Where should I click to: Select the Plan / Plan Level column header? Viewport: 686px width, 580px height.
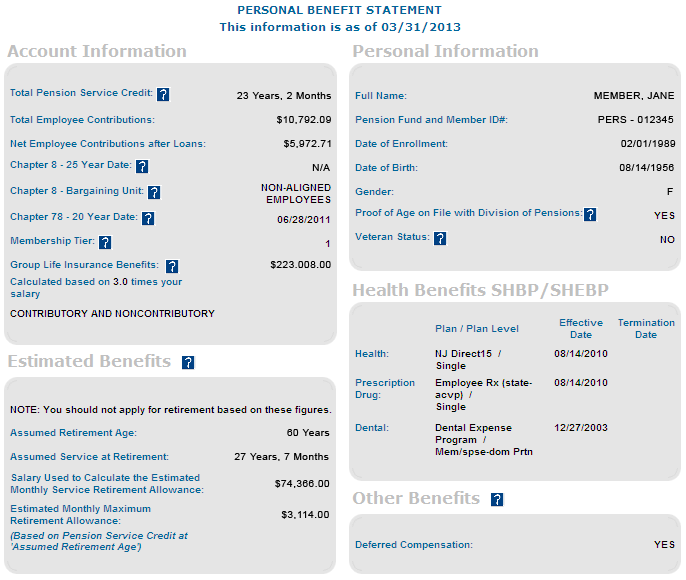pos(477,329)
